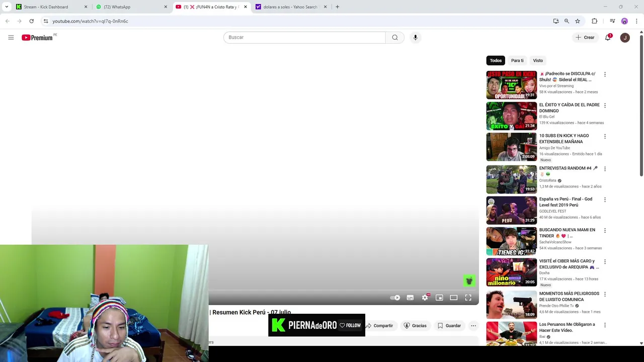Go back in browser history
The width and height of the screenshot is (644, 362).
click(x=8, y=21)
